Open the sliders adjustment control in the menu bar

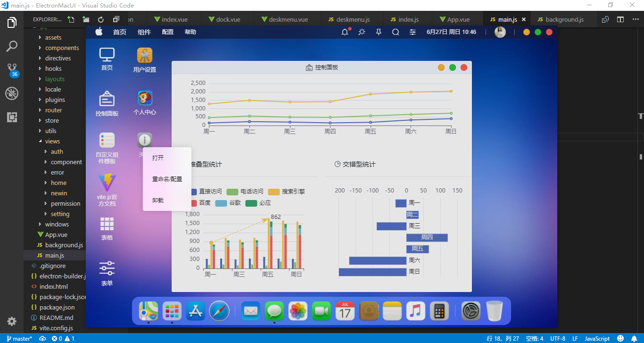(x=412, y=32)
